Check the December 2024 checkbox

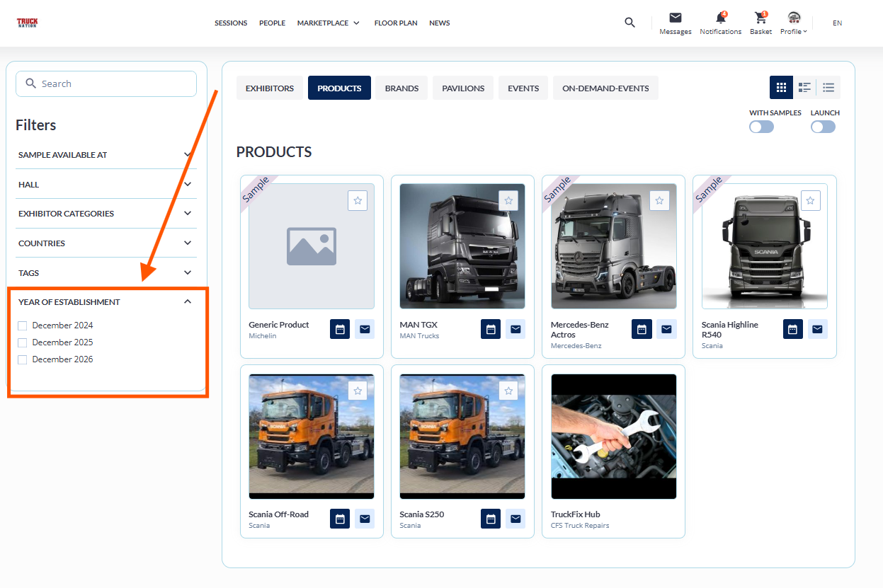pos(23,325)
